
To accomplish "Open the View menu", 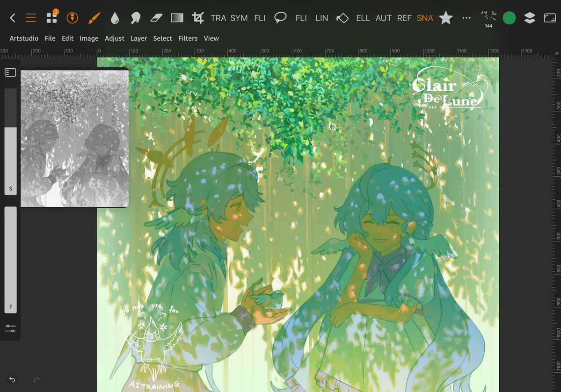I will (211, 38).
